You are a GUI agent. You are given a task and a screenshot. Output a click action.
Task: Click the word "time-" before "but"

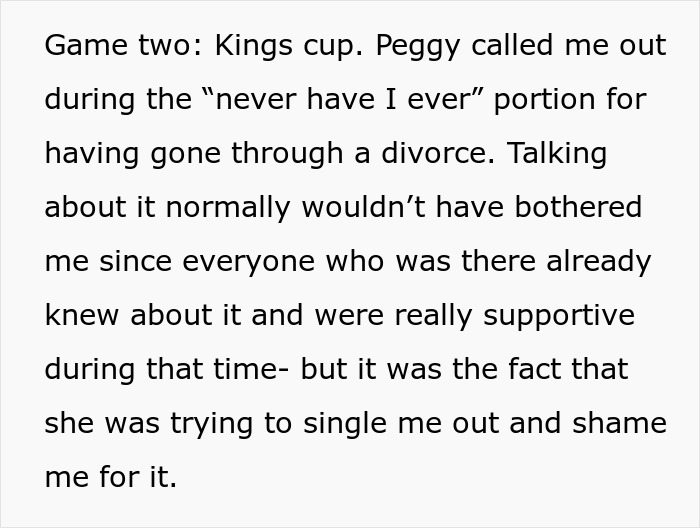(x=256, y=370)
